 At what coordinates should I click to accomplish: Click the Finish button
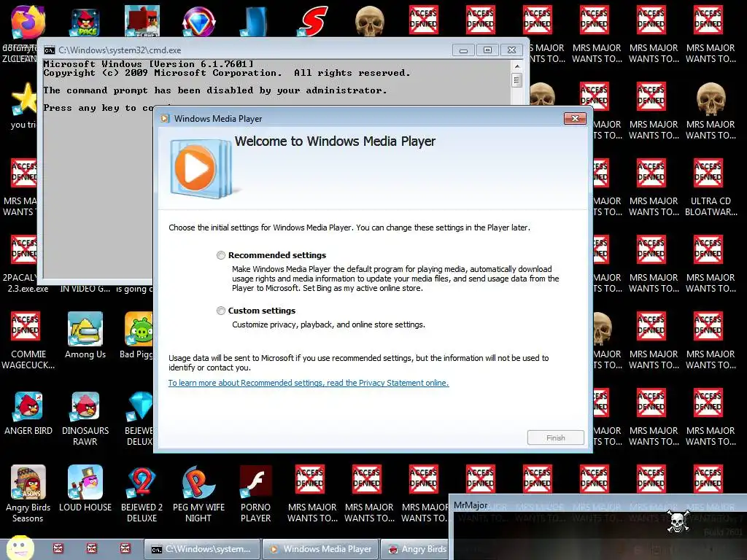coord(555,437)
